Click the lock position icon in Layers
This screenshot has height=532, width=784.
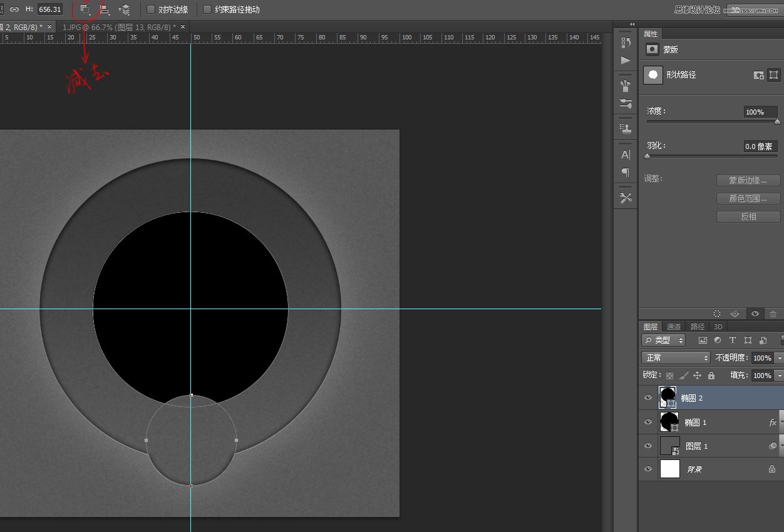[x=697, y=376]
